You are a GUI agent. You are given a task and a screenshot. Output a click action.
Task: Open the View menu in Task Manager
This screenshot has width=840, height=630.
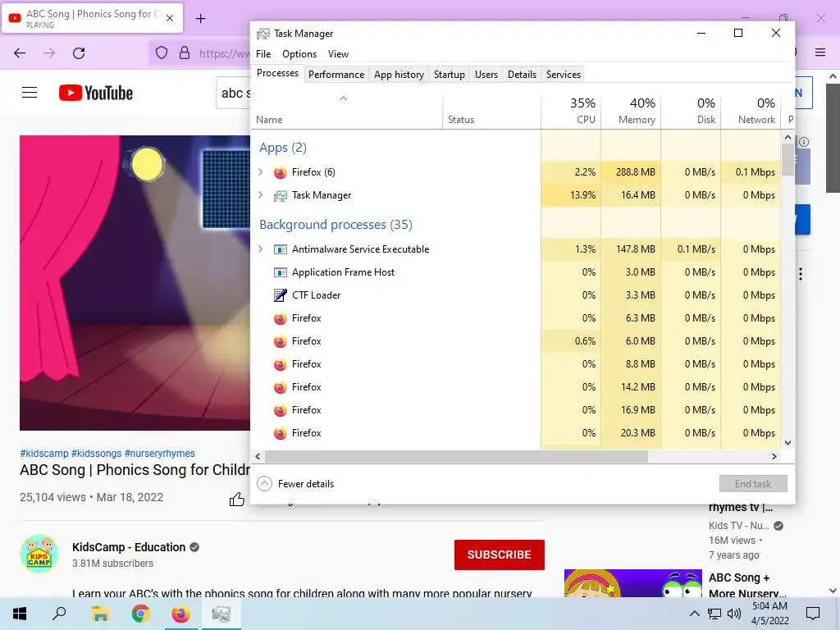338,54
